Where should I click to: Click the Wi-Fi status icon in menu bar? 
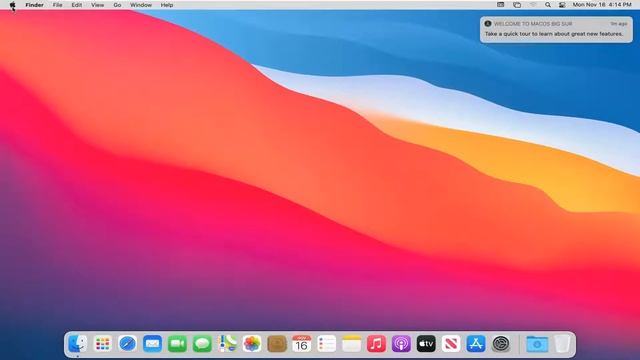(533, 5)
